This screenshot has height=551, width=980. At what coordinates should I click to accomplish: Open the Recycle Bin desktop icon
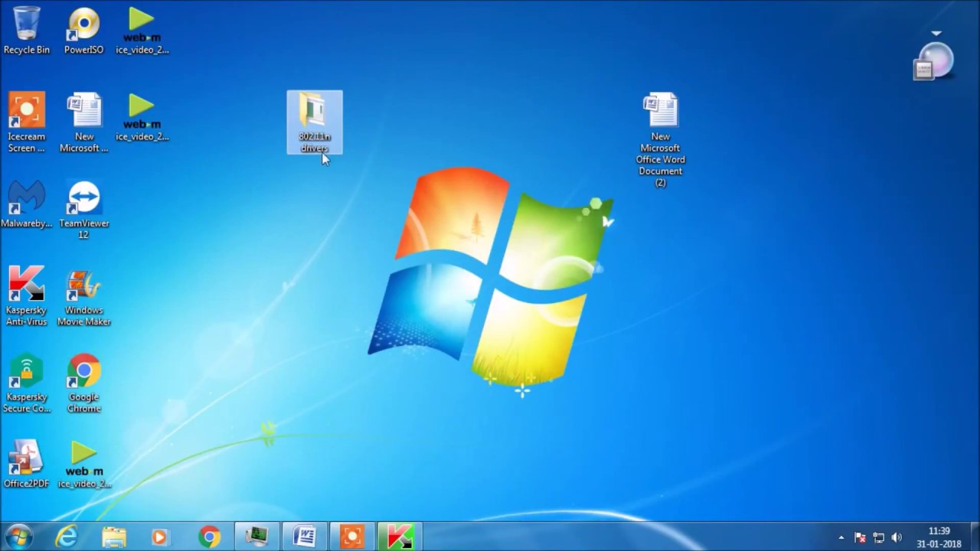pyautogui.click(x=27, y=31)
